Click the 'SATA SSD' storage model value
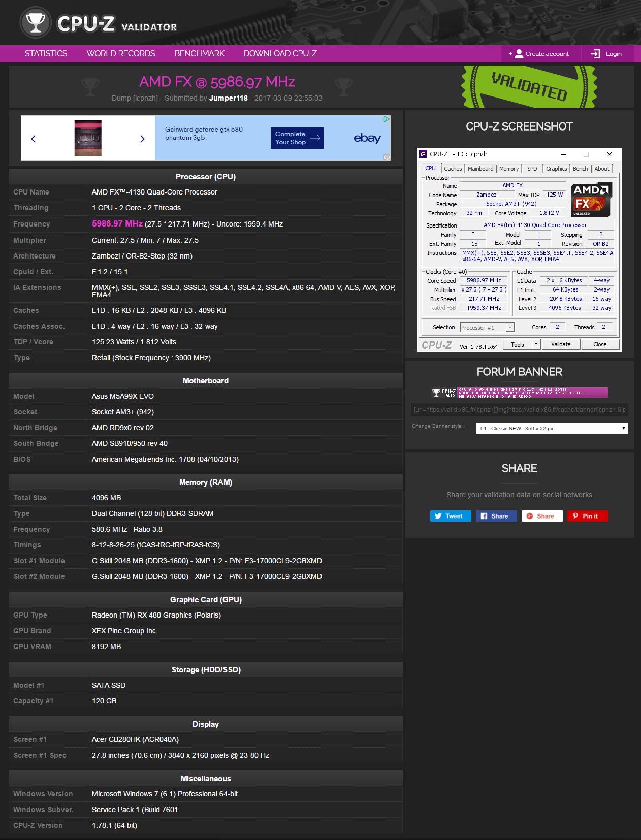641x840 pixels. [109, 685]
